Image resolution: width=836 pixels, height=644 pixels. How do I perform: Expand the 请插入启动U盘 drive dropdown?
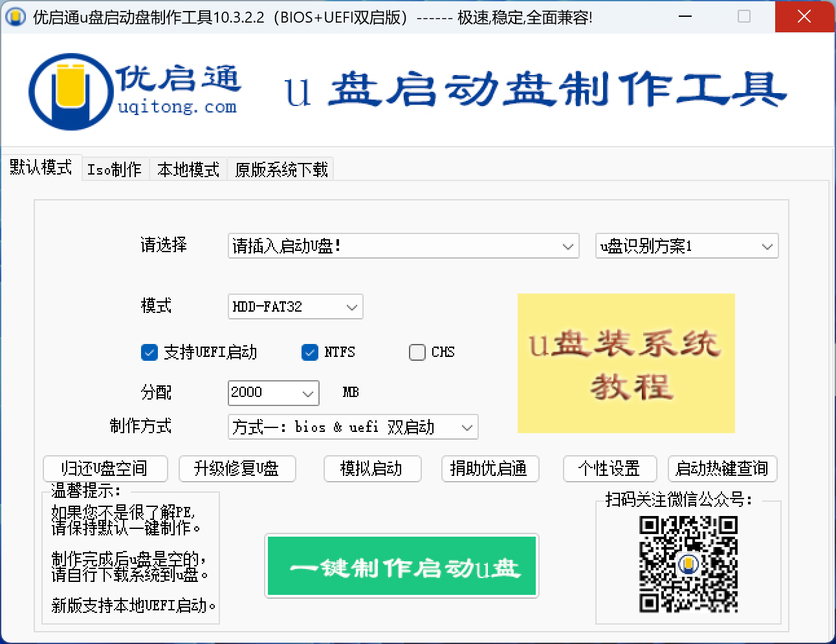[x=403, y=246]
